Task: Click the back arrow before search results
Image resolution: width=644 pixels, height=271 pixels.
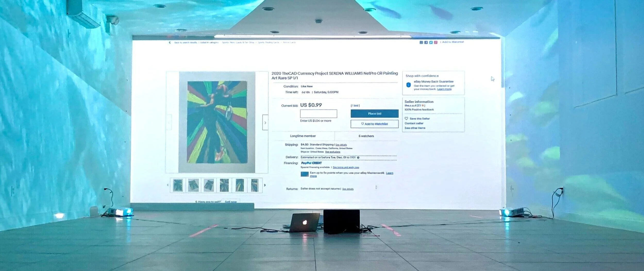Action: point(170,43)
